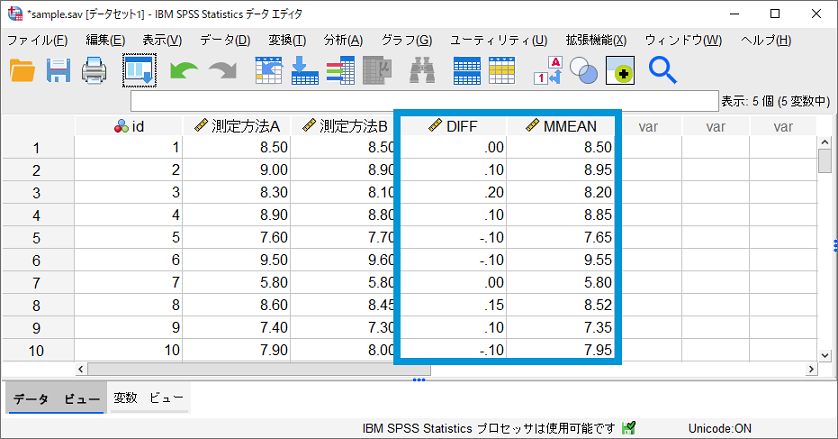This screenshot has height=439, width=838.
Task: Click the Print icon in toolbar
Action: [95, 70]
